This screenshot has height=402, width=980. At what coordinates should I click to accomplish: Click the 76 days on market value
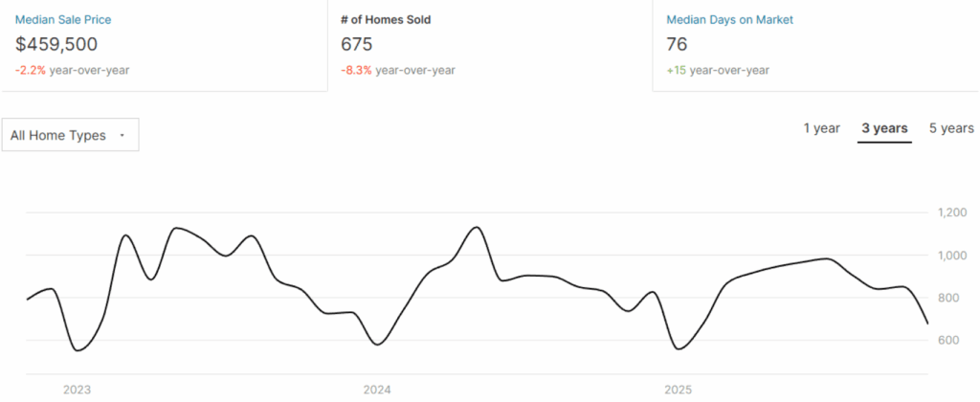pos(677,44)
